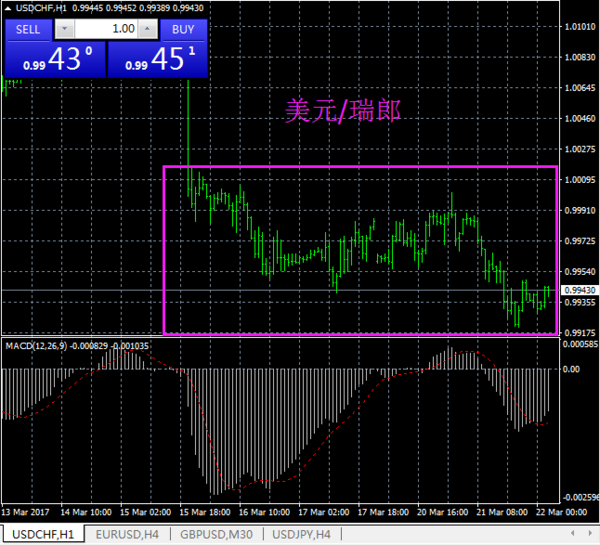600x545 pixels.
Task: Switch to the GBPUSD,M30 chart tab
Action: coord(216,534)
